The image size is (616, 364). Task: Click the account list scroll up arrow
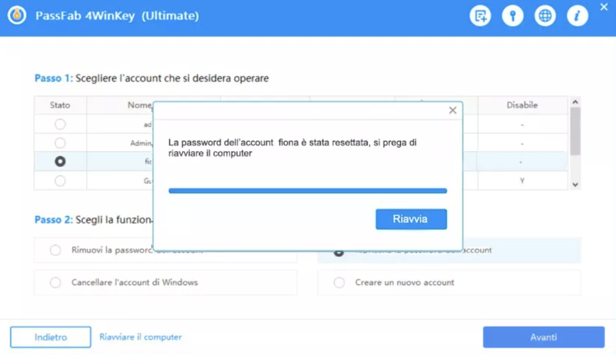(x=575, y=102)
